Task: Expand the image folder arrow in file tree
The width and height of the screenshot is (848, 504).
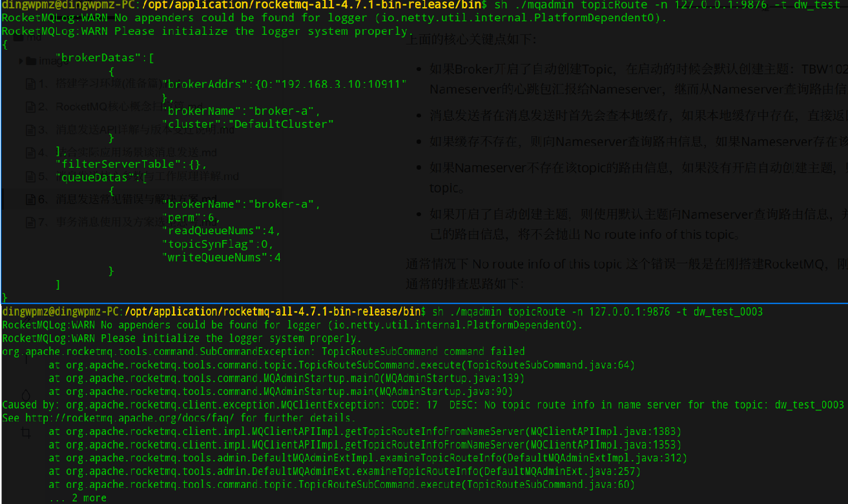Action: tap(22, 61)
